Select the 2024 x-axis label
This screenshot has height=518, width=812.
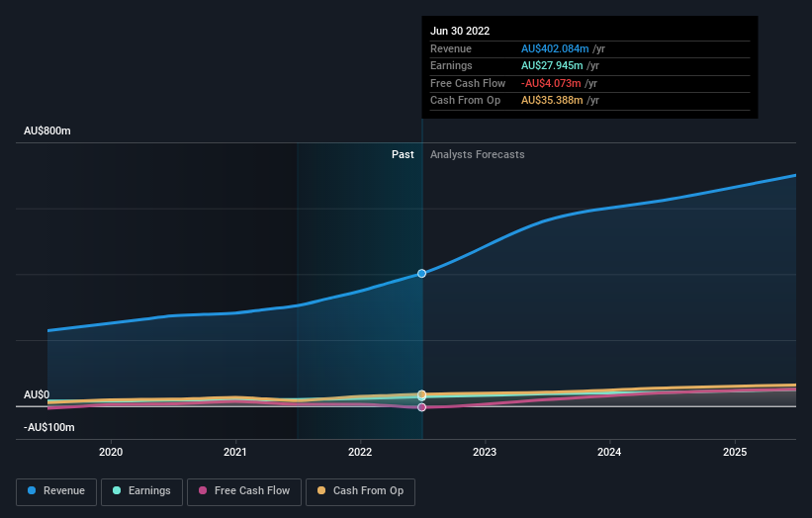point(609,452)
